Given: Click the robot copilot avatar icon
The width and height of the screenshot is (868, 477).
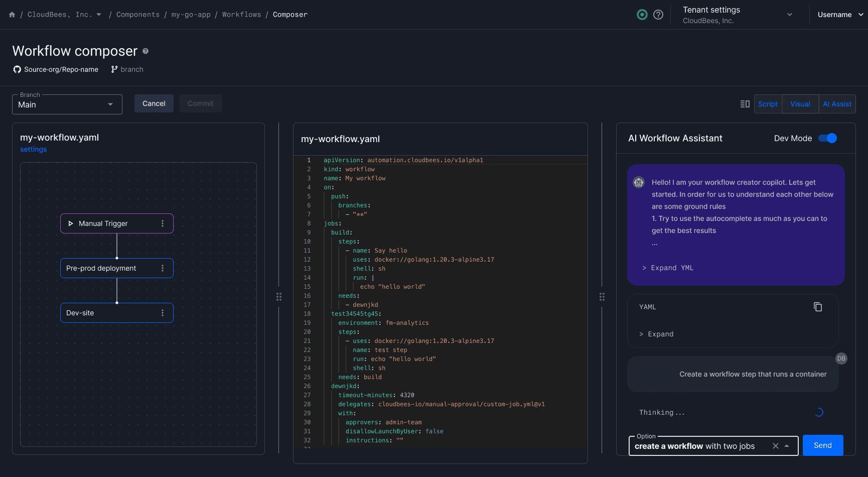Looking at the screenshot, I should [x=639, y=182].
